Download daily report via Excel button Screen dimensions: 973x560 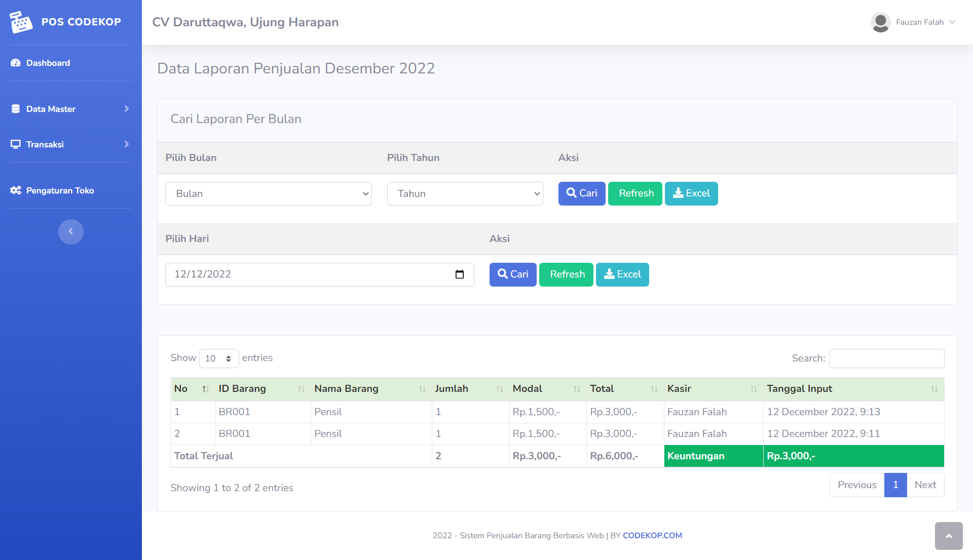pos(622,274)
